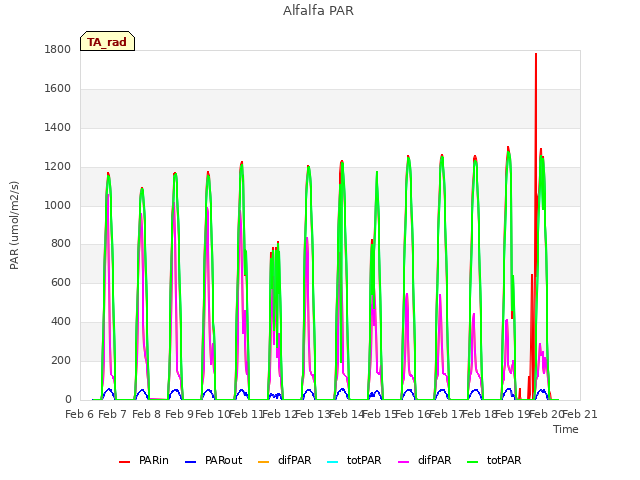640x480 pixels.
Task: Toggle the cyan totPAR legend entry
Action: (354, 460)
